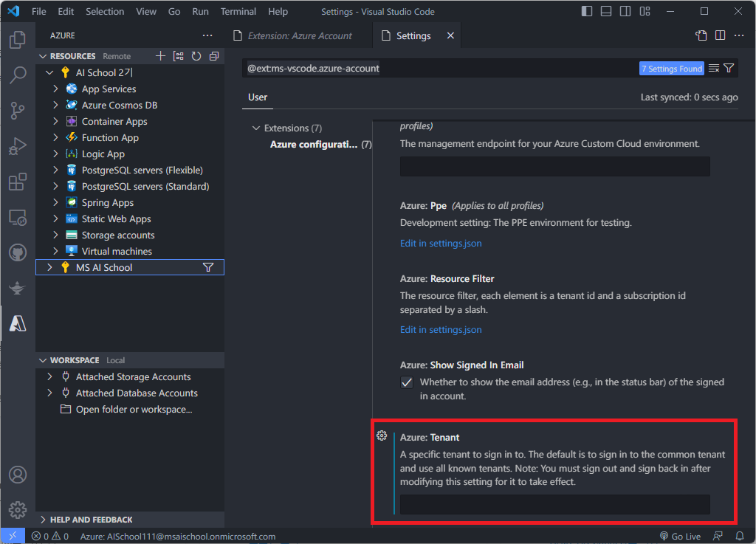Expand Azure Cosmos DB node
Screen dimensions: 756x544
click(55, 105)
